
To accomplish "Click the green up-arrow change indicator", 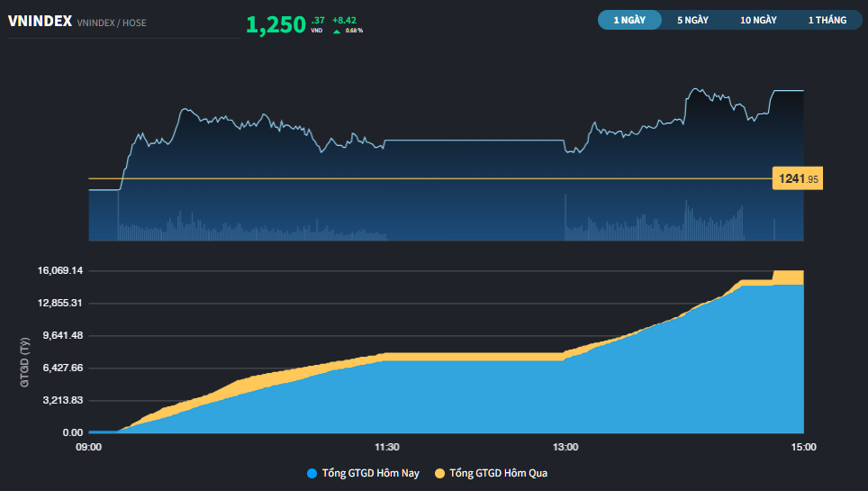I will click(x=337, y=31).
